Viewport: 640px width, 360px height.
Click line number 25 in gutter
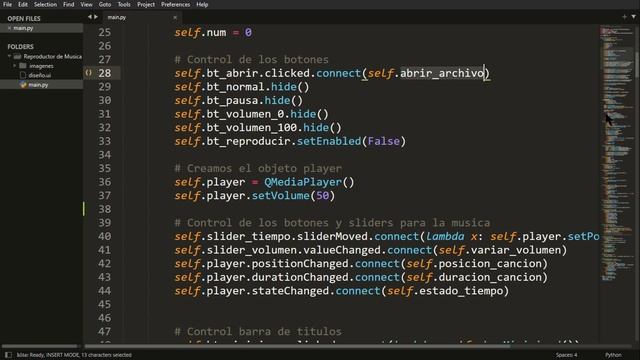[x=104, y=32]
